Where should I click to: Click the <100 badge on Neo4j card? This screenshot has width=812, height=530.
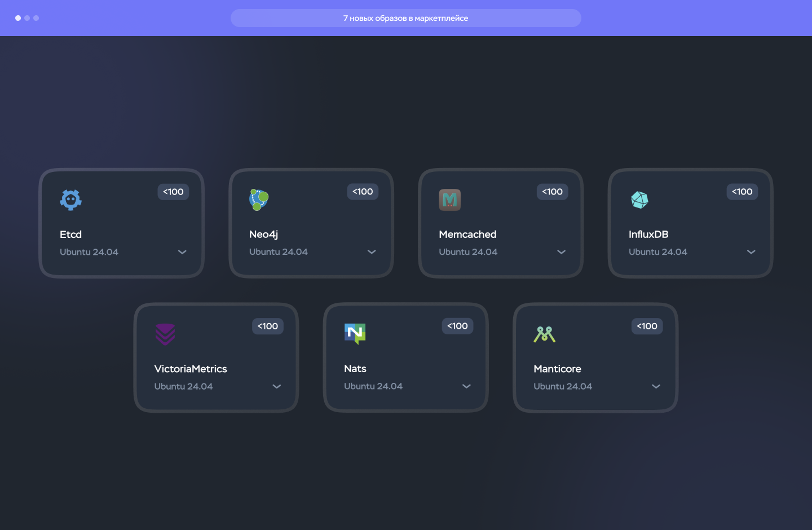[363, 192]
